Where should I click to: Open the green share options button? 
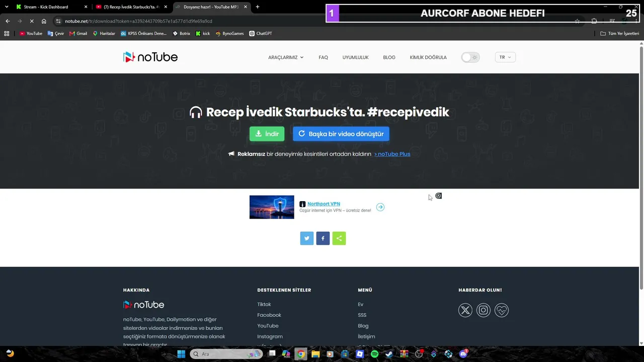(x=339, y=238)
